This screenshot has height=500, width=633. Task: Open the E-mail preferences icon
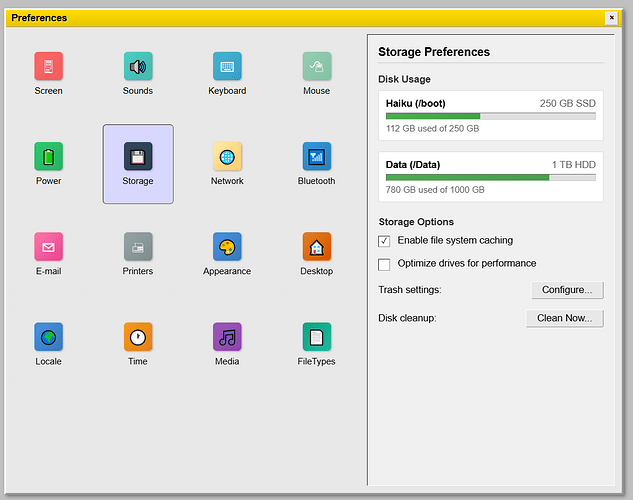pos(48,247)
